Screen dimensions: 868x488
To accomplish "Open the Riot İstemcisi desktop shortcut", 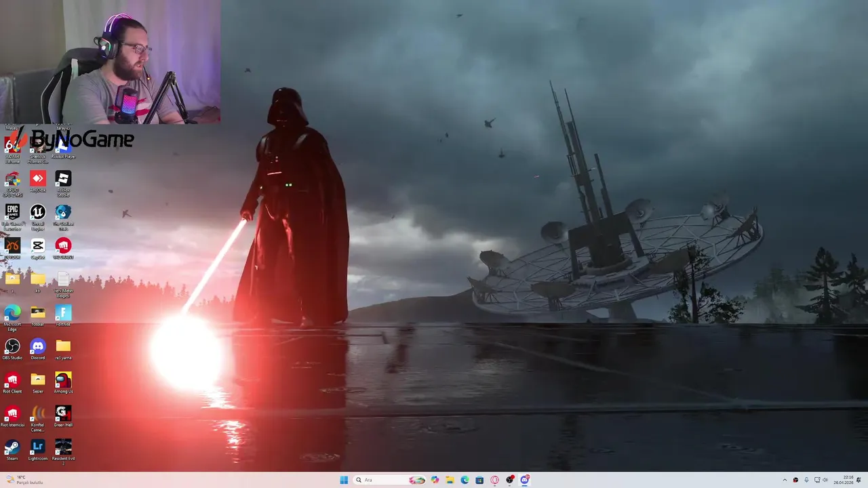I will coord(12,416).
